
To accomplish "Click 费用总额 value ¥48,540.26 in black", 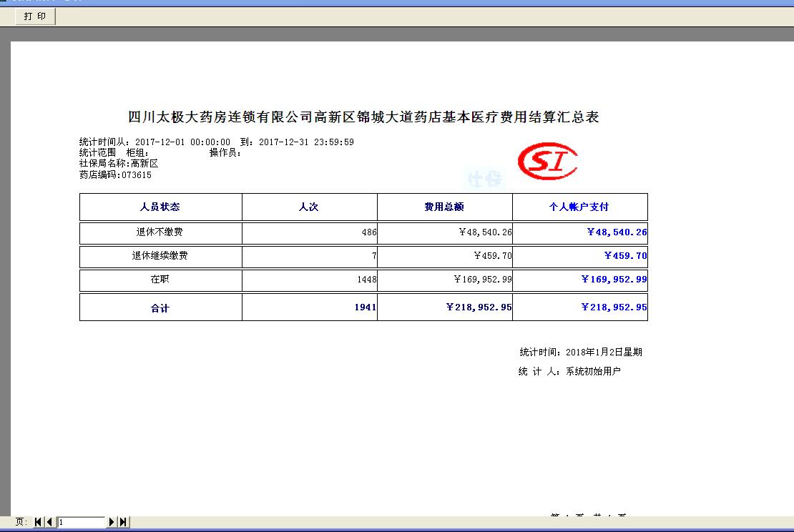I will click(485, 232).
